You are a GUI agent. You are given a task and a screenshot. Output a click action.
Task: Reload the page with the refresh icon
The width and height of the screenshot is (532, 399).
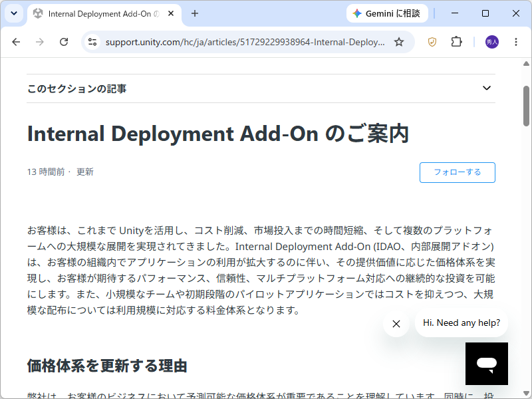point(64,42)
